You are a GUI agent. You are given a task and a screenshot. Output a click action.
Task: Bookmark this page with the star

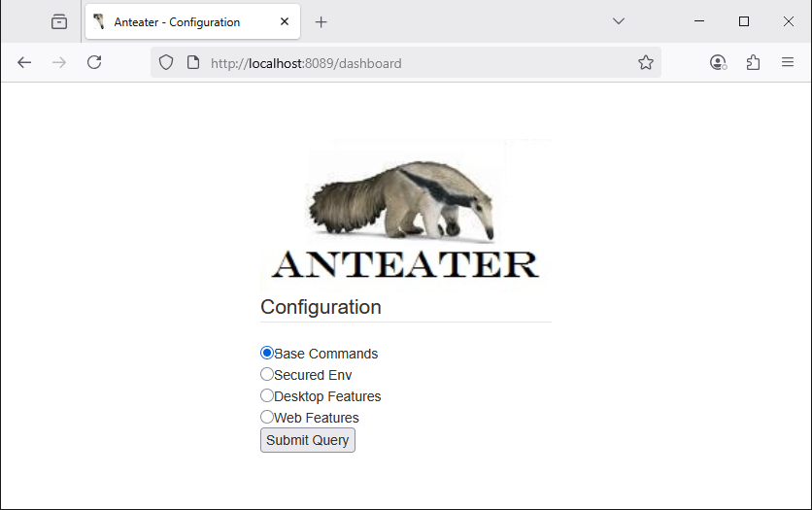646,62
